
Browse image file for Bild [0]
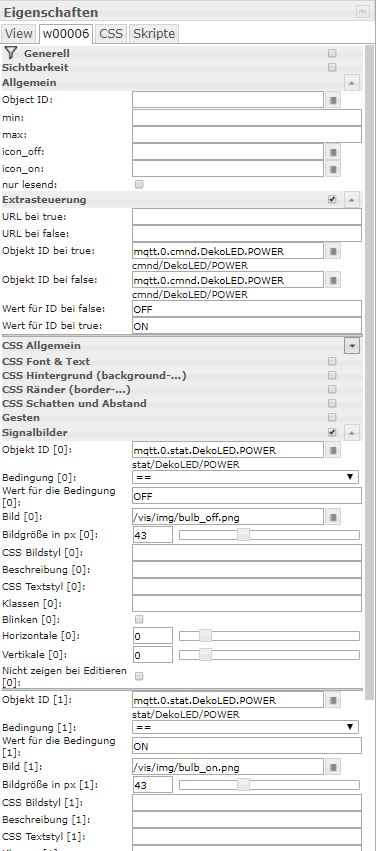[x=333, y=517]
